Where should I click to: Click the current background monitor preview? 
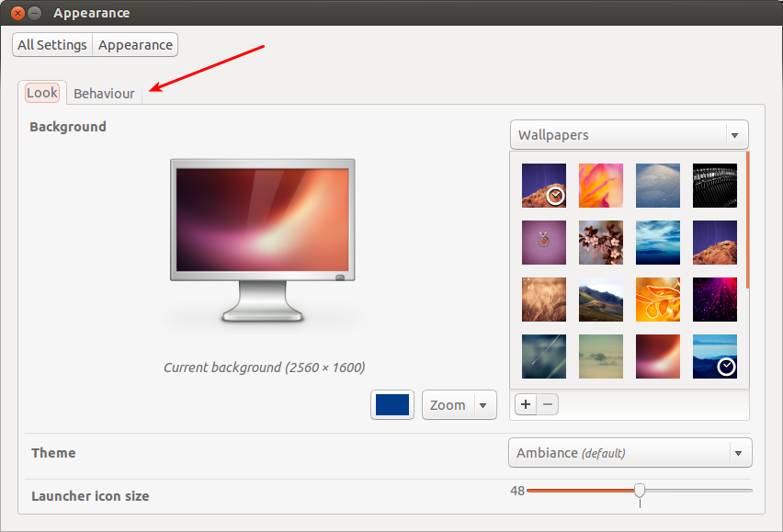263,241
